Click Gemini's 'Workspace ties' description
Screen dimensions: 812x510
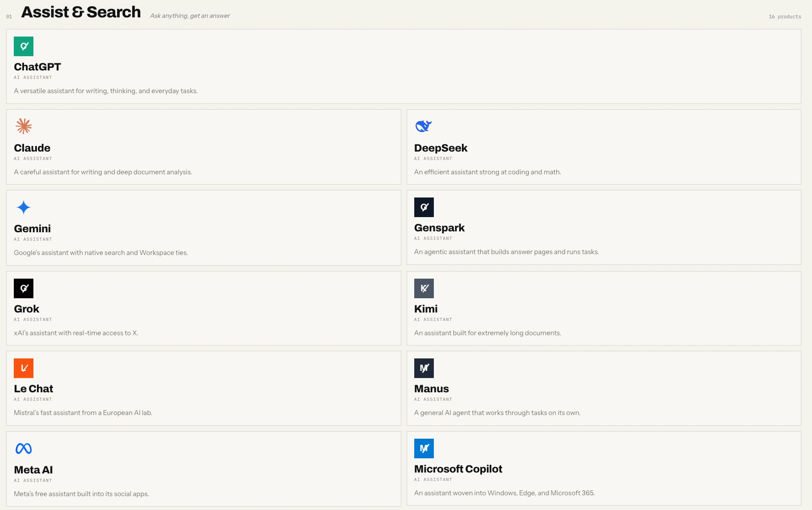(x=101, y=253)
